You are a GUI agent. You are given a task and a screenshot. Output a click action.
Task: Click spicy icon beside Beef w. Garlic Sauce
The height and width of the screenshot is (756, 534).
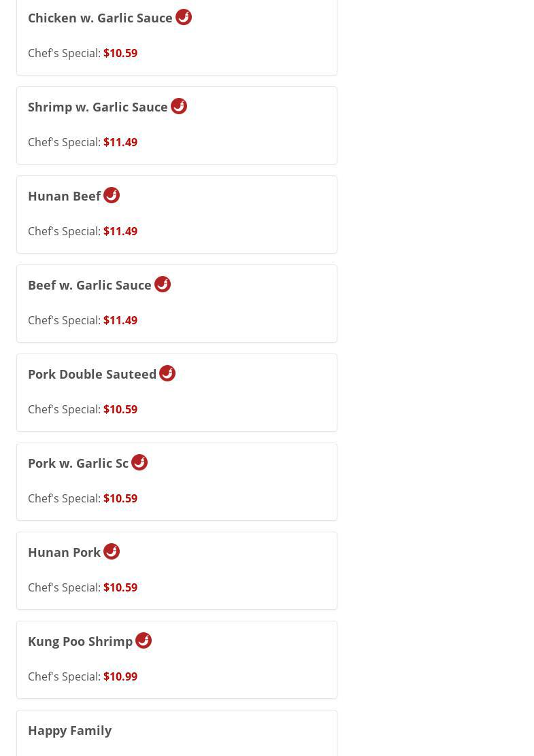[x=163, y=284]
